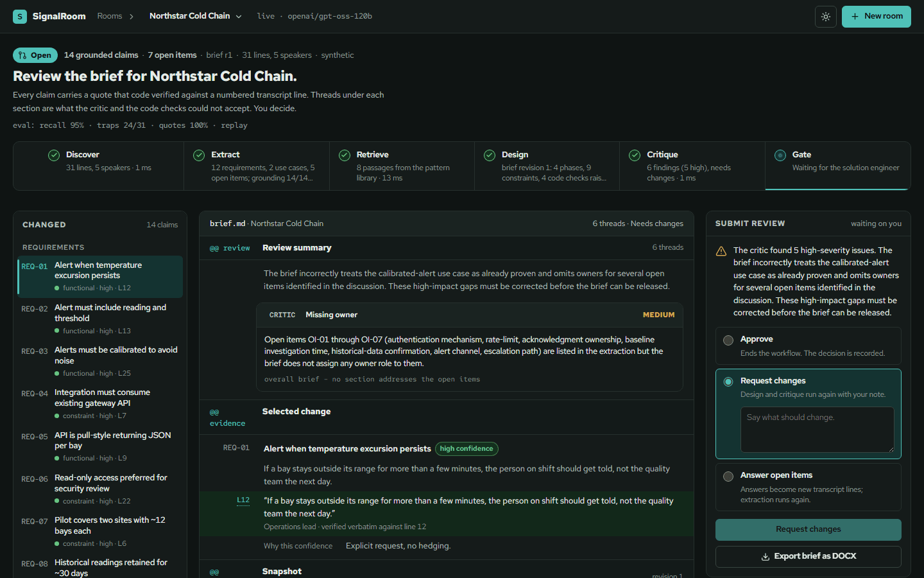Viewport: 924px width, 578px height.
Task: Select REQ-06 Read-only access preferred
Action: (100, 489)
